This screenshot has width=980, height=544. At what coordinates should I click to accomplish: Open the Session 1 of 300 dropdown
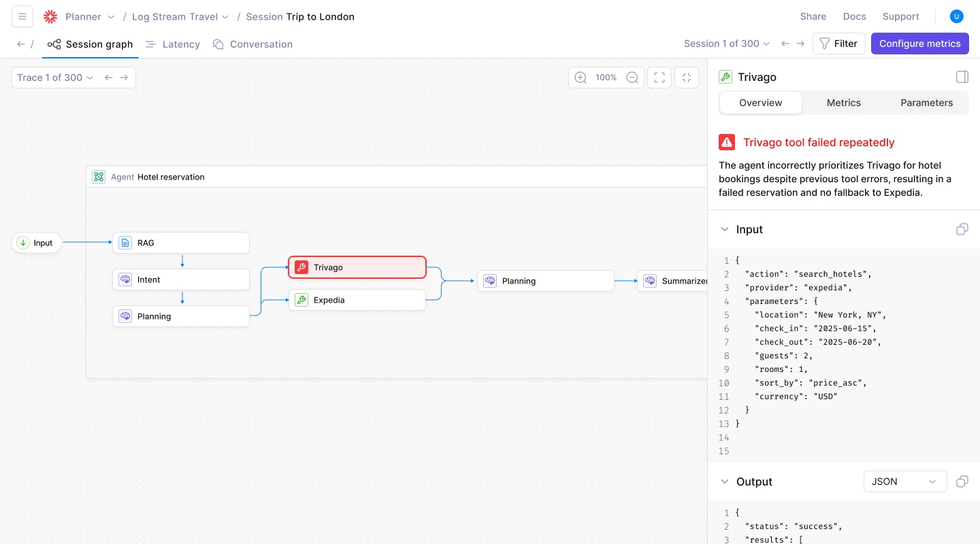(x=727, y=44)
